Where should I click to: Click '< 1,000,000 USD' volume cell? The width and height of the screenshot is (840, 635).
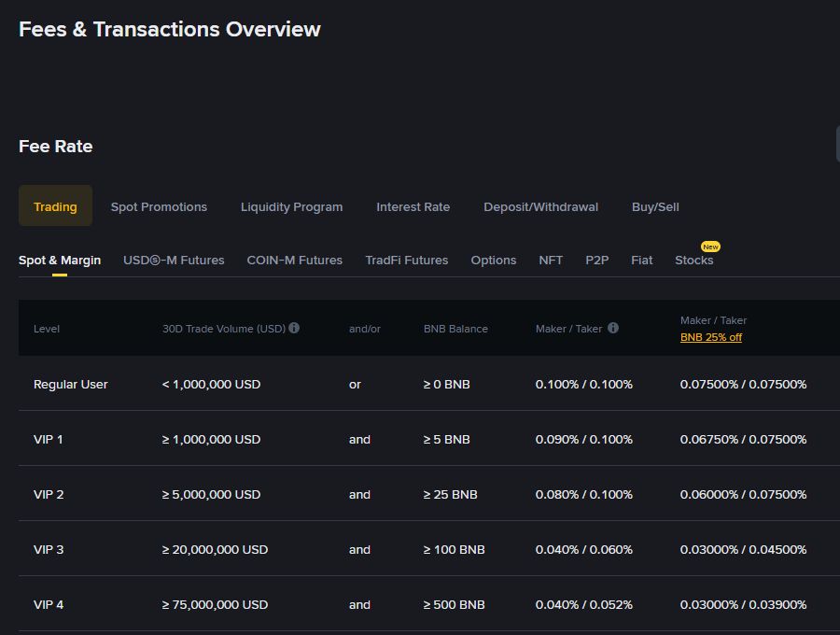tap(211, 384)
